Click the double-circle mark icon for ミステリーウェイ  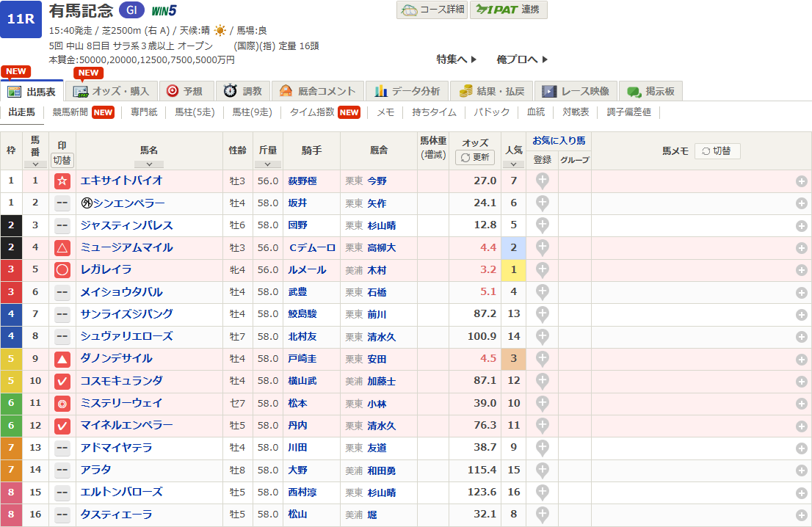62,403
